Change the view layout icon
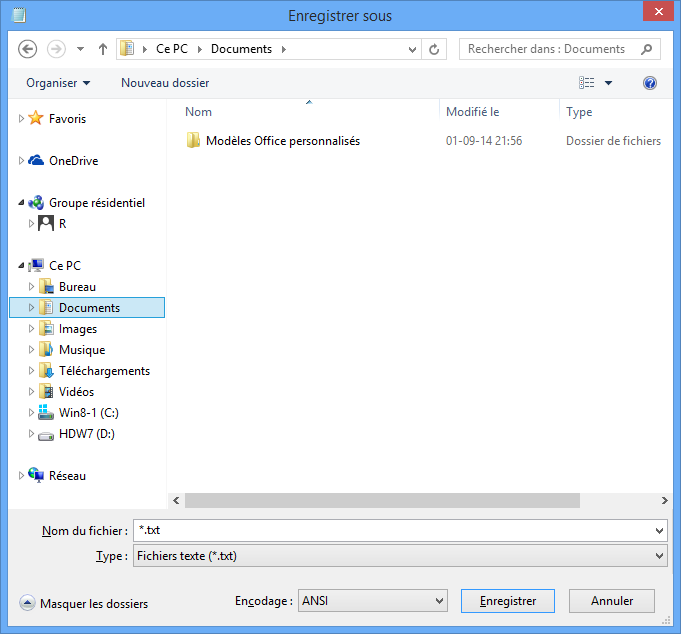681x634 pixels. click(x=587, y=83)
